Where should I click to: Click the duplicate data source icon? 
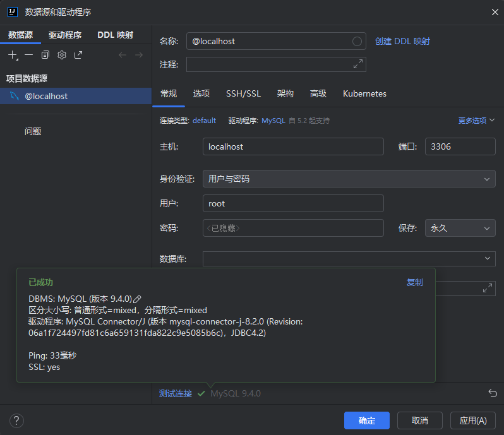[45, 55]
